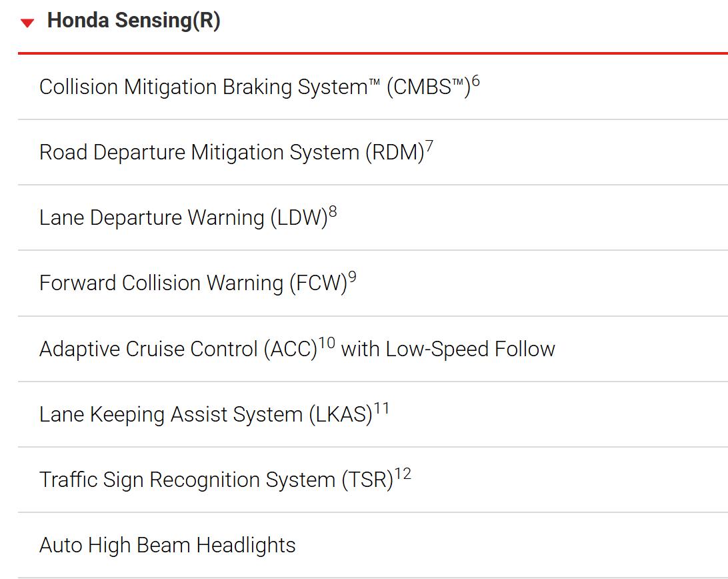Image resolution: width=728 pixels, height=579 pixels.
Task: Click the 'with Low-Speed Follow' text
Action: (448, 349)
